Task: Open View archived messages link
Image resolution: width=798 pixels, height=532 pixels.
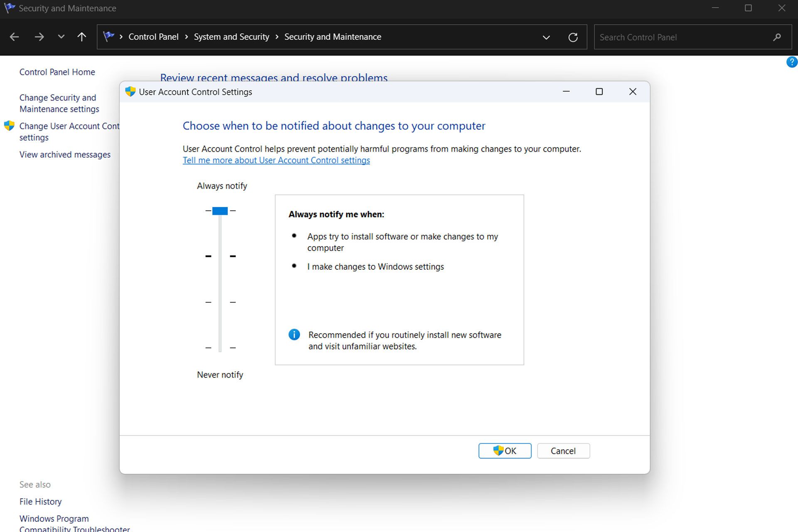Action: (x=65, y=154)
